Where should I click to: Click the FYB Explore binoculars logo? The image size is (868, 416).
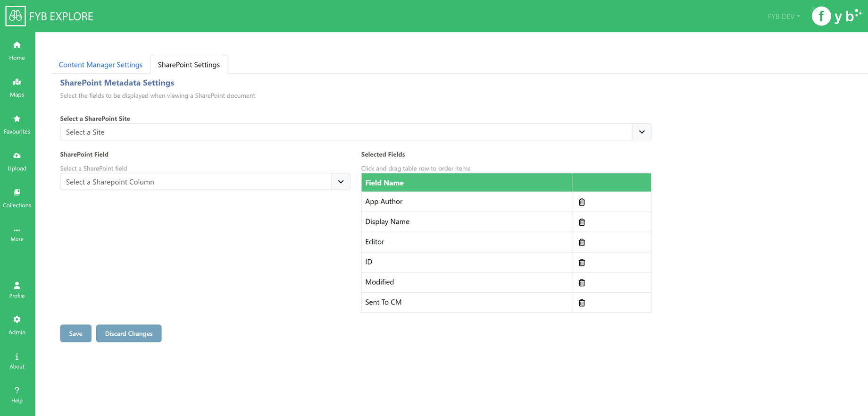[x=16, y=16]
